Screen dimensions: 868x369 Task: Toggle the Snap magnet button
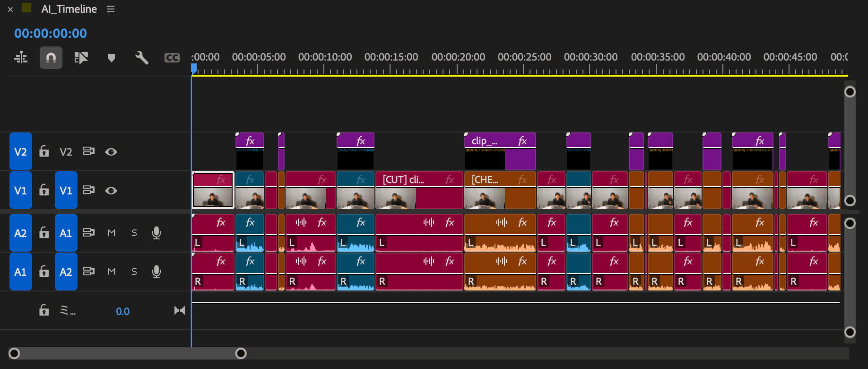tap(51, 58)
